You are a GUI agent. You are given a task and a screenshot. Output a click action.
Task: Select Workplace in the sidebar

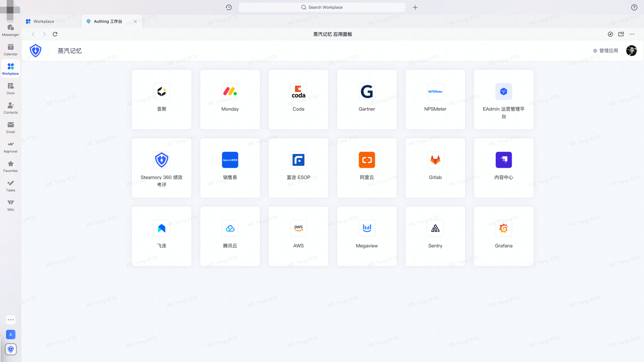(11, 69)
